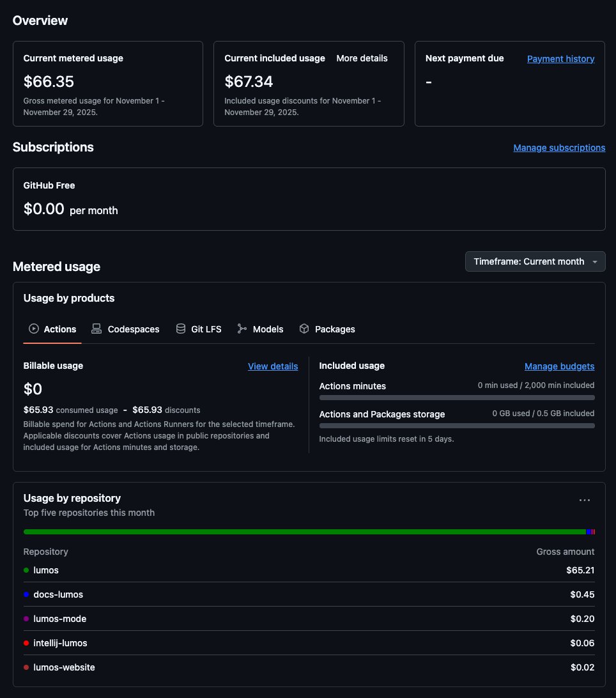Open the Manage subscriptions link
616x698 pixels.
point(559,148)
